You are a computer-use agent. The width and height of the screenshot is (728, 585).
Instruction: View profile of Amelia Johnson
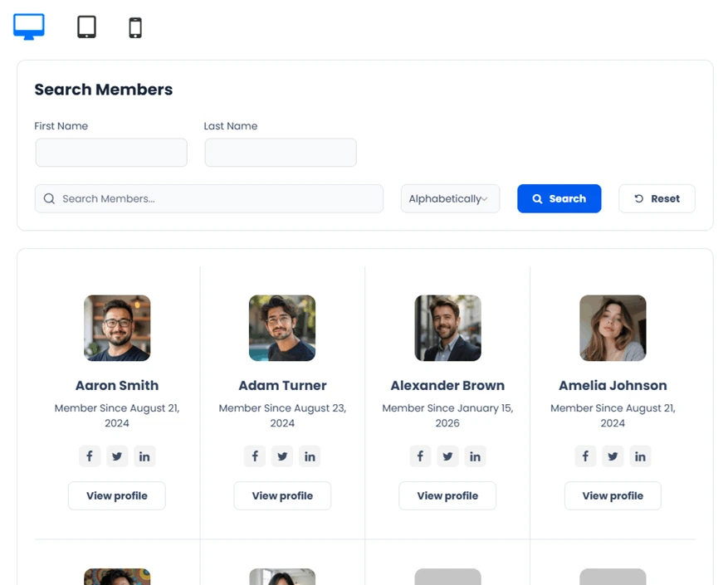tap(613, 496)
